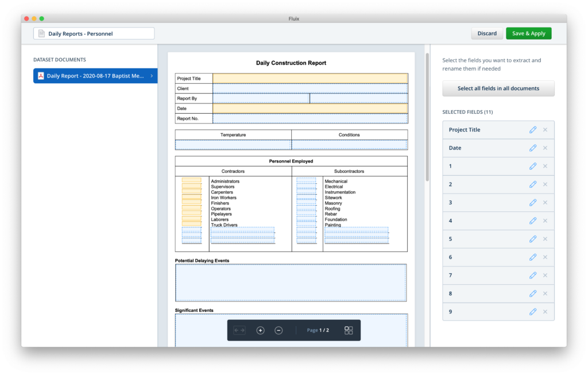The height and width of the screenshot is (375, 588).
Task: Select all fields in all documents
Action: 498,88
